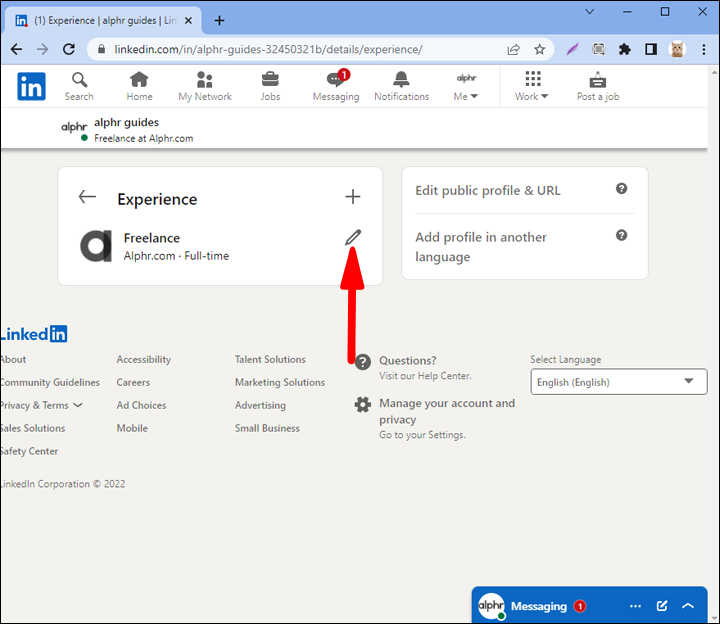Click Add profile in another language
The image size is (720, 624).
click(481, 247)
